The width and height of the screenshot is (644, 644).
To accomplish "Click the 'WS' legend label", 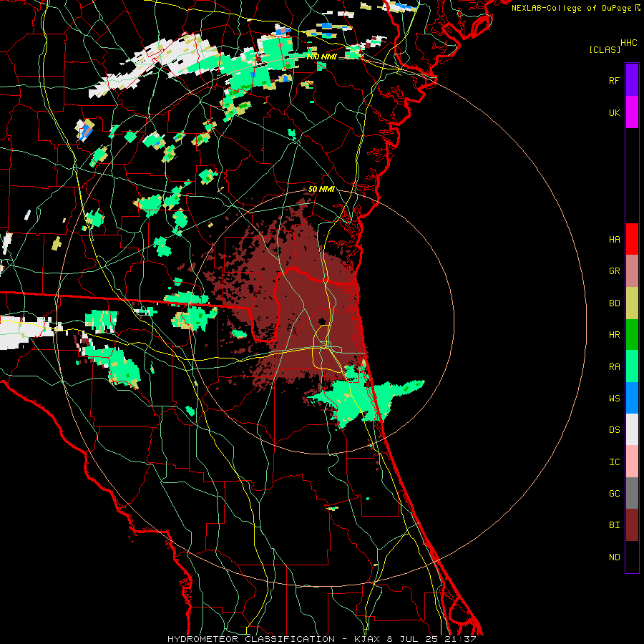I will (615, 398).
